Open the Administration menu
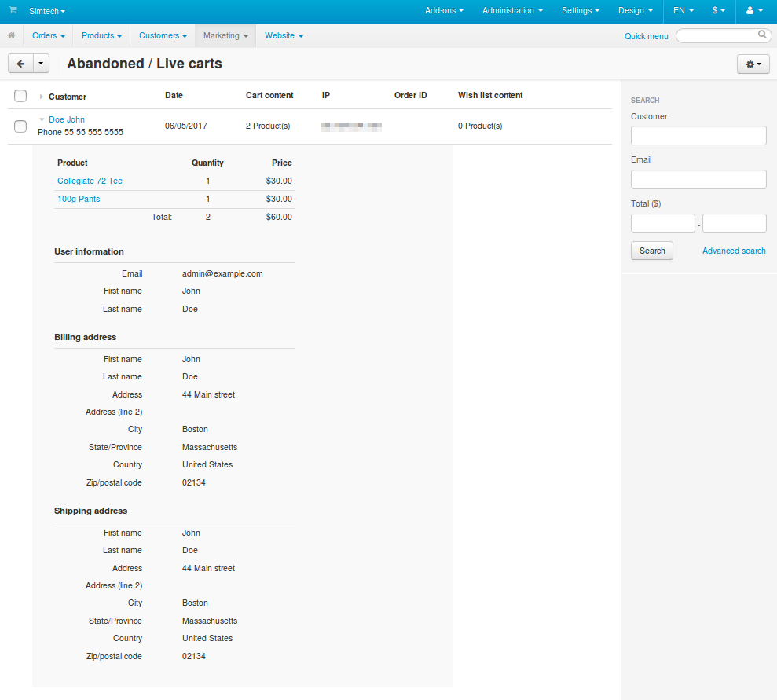The height and width of the screenshot is (700, 777). click(x=512, y=10)
